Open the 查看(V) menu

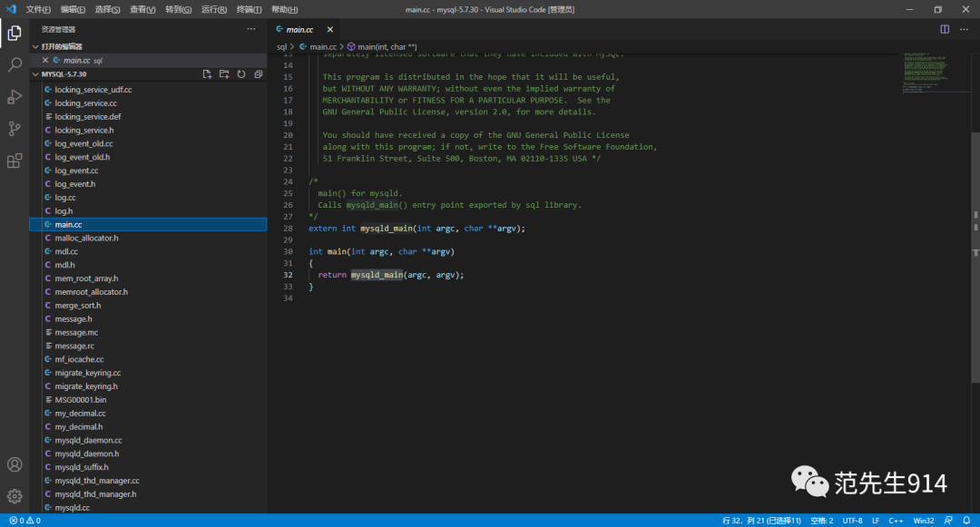142,9
